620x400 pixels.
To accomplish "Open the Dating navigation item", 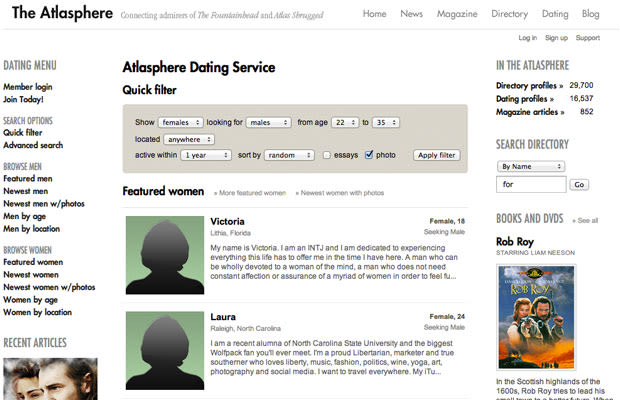I will tap(555, 14).
